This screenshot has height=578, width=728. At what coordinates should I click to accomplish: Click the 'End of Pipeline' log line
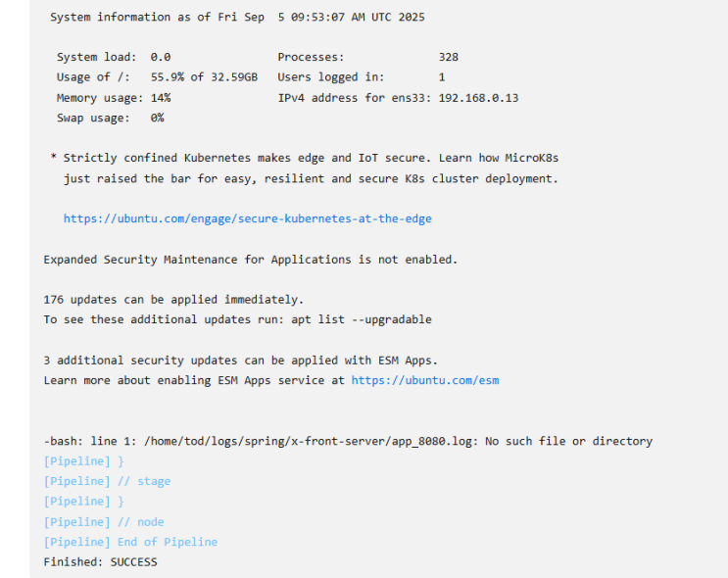pyautogui.click(x=130, y=542)
